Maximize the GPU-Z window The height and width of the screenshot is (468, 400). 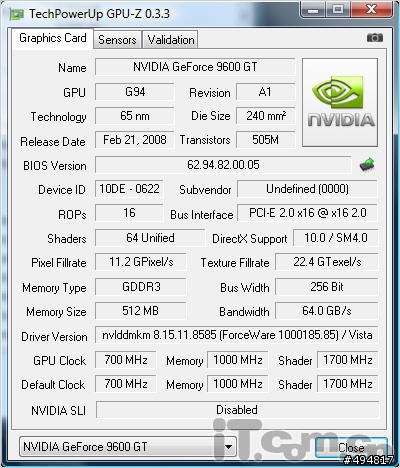pyautogui.click(x=337, y=10)
